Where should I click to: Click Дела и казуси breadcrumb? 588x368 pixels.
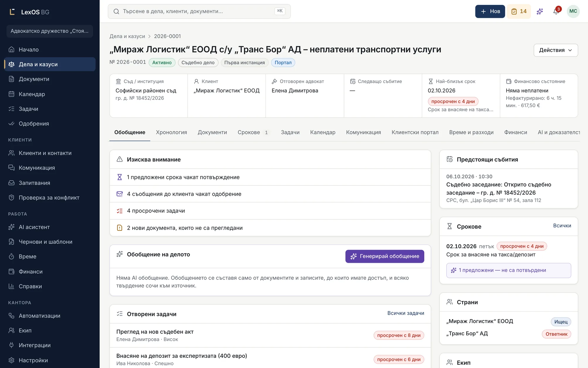coord(127,36)
